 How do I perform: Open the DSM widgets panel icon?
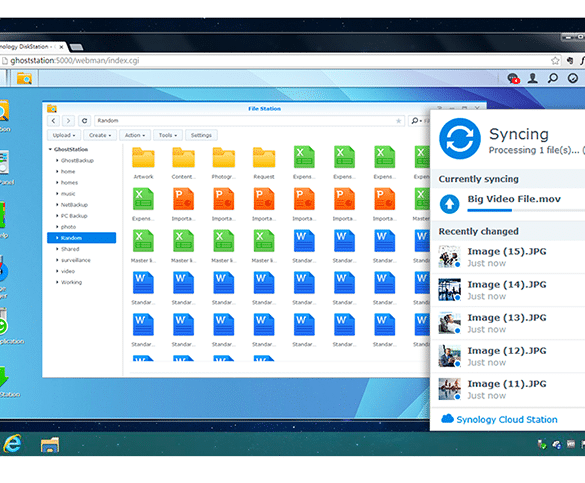coord(573,78)
